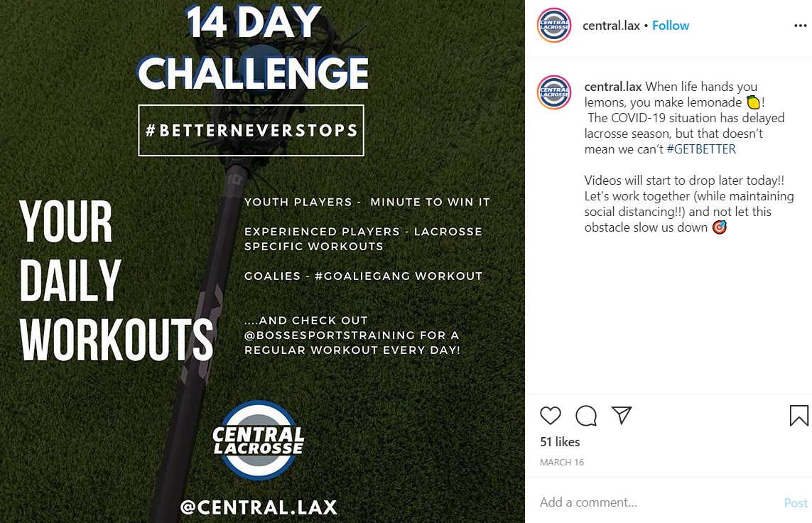Click the central.lax username in the header
Image resolution: width=812 pixels, height=523 pixels.
coord(611,25)
